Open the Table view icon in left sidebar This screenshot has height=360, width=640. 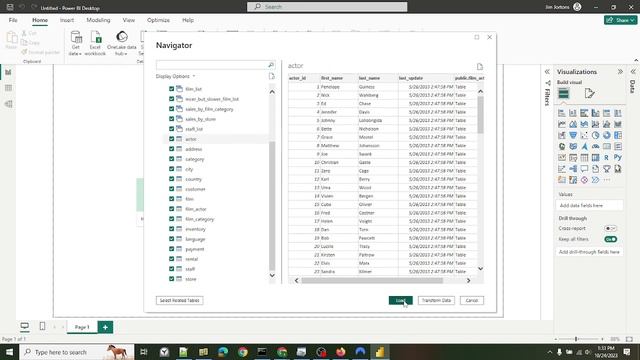8,88
